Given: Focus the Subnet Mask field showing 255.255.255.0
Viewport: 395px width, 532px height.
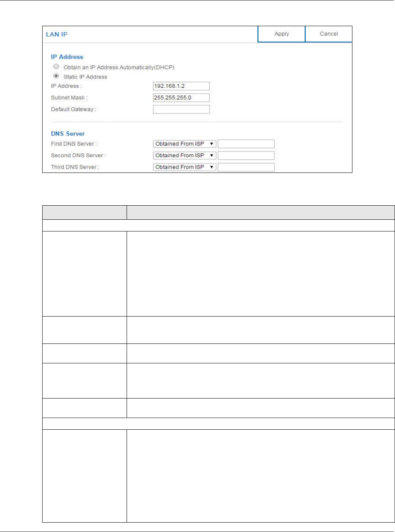Looking at the screenshot, I should coord(181,98).
